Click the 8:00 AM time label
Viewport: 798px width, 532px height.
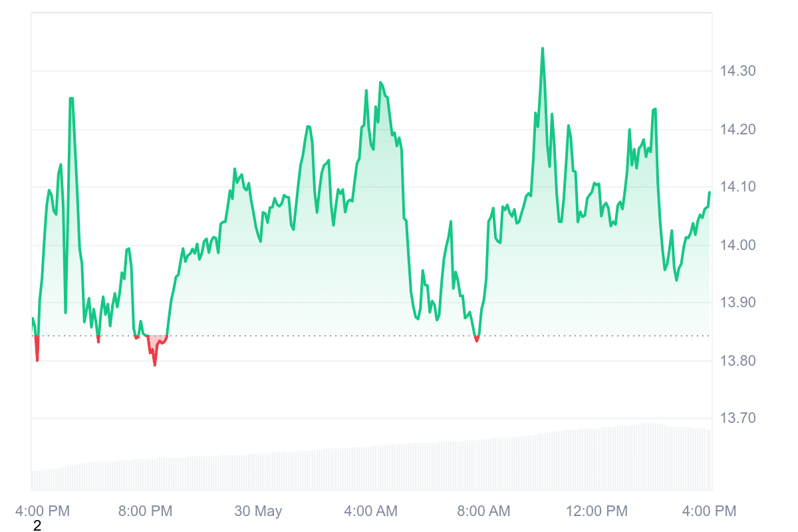point(483,511)
